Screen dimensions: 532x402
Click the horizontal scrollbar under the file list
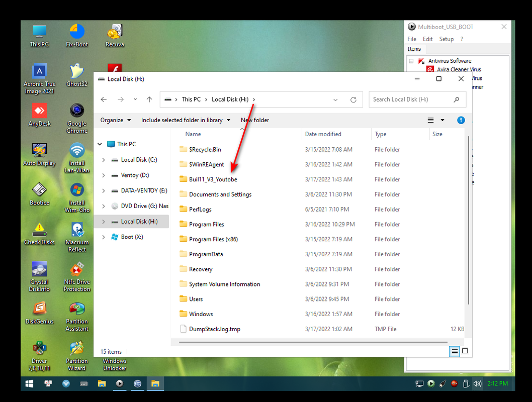coord(313,342)
